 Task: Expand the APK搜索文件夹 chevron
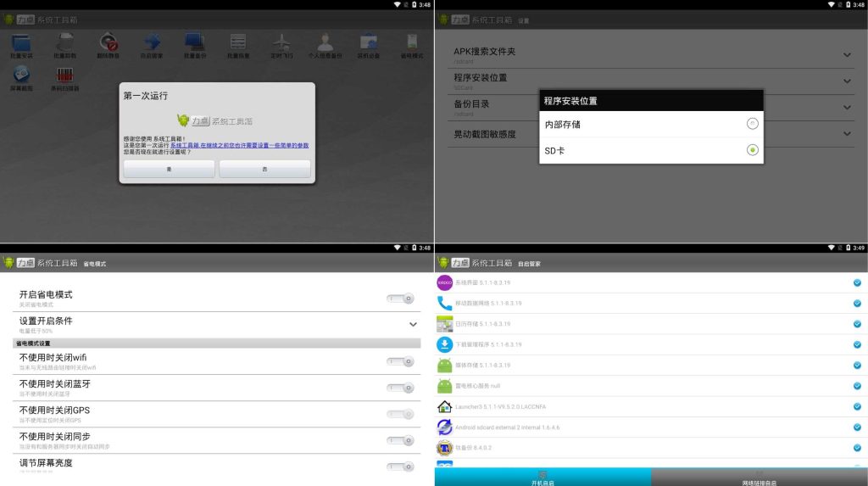pos(847,55)
